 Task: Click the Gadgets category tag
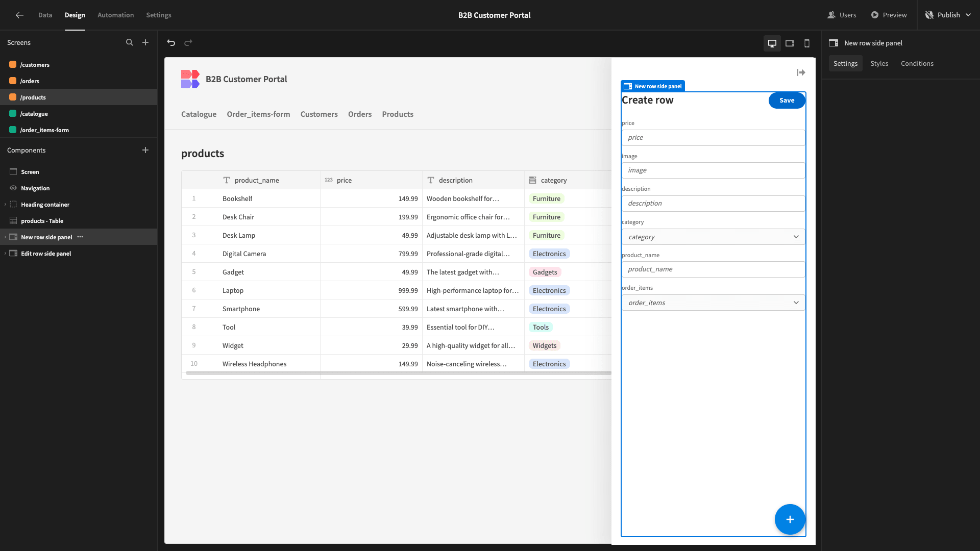click(x=545, y=272)
